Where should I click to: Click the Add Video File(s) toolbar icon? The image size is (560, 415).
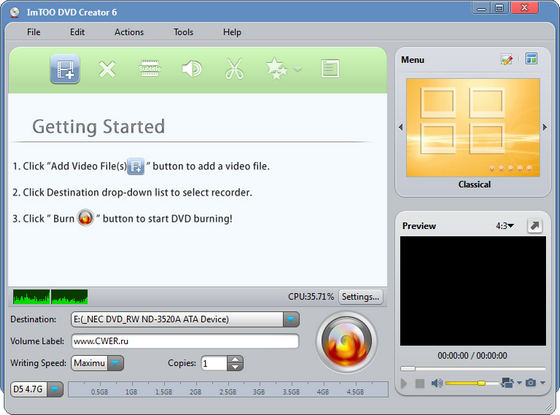coord(65,69)
